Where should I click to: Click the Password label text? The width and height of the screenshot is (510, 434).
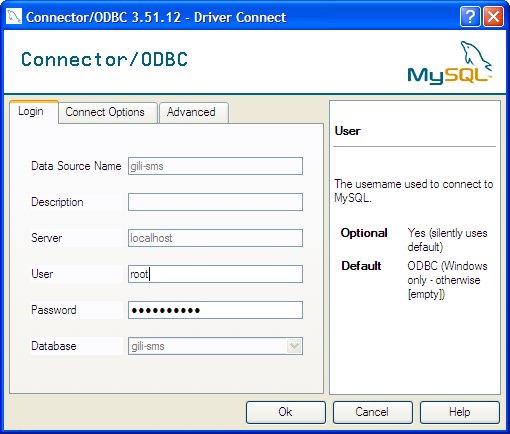54,310
